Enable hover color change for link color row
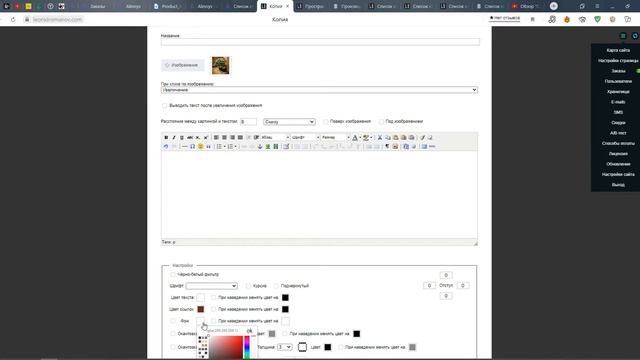Image resolution: width=640 pixels, height=360 pixels. 213,309
